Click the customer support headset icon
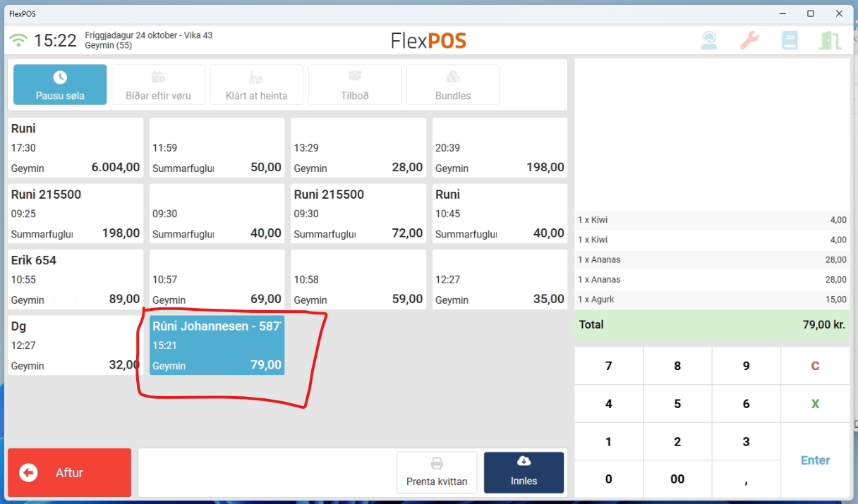 point(709,40)
